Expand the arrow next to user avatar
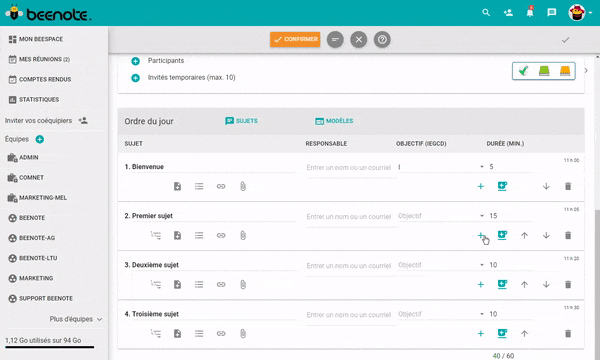The image size is (600, 360). (591, 13)
